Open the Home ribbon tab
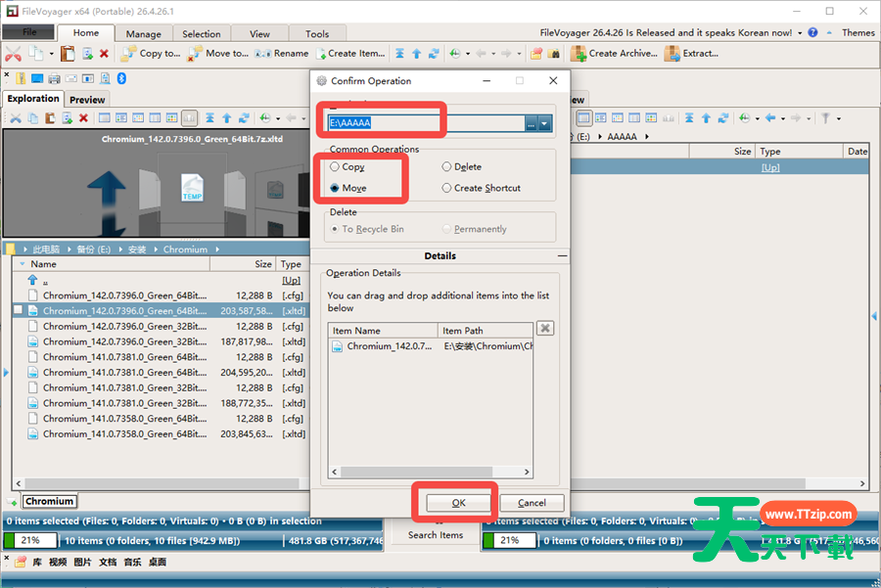Viewport: 881px width, 588px height. point(86,33)
